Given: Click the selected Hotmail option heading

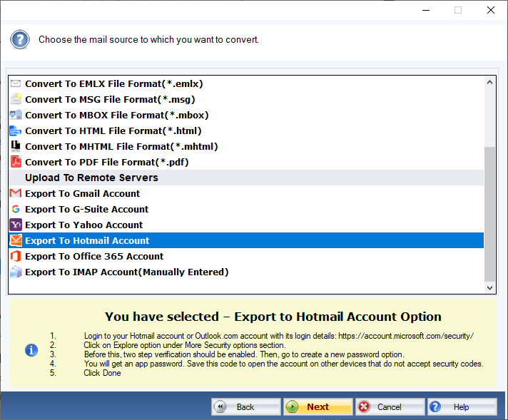Looking at the screenshot, I should click(273, 317).
